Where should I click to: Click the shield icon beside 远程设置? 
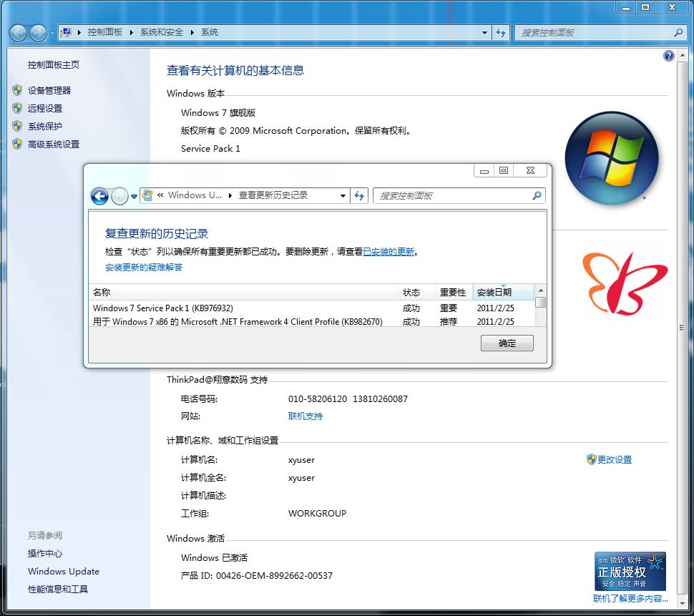click(x=17, y=108)
